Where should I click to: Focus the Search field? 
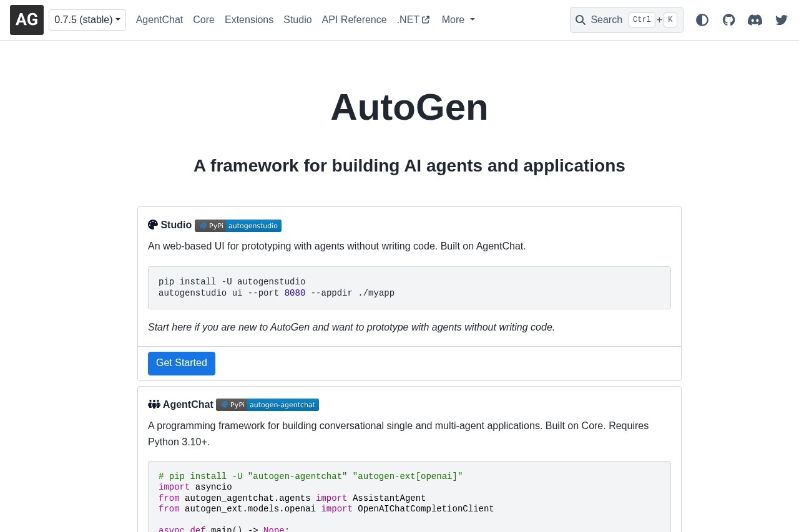[x=626, y=20]
